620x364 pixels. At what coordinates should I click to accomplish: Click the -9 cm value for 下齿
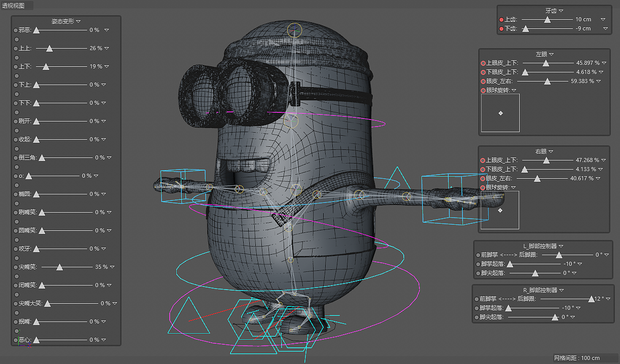tap(583, 28)
